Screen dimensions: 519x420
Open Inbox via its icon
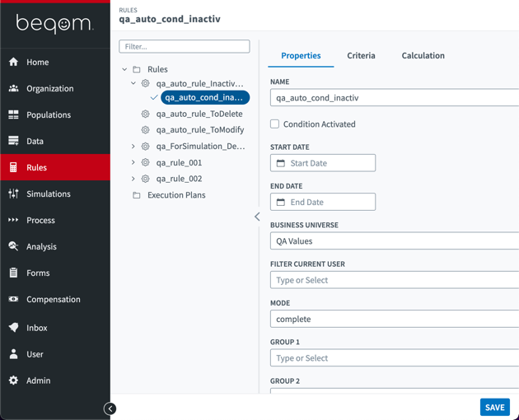(13, 328)
